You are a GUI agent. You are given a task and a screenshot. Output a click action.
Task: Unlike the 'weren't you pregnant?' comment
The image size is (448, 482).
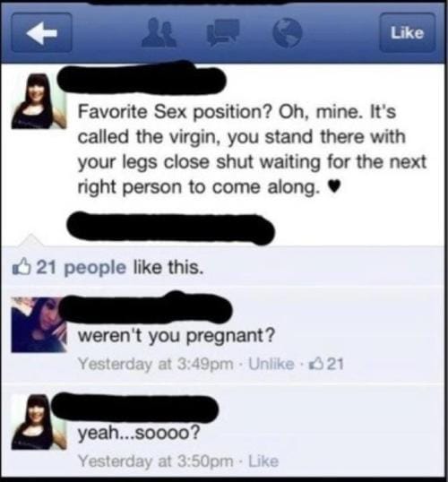tap(271, 365)
